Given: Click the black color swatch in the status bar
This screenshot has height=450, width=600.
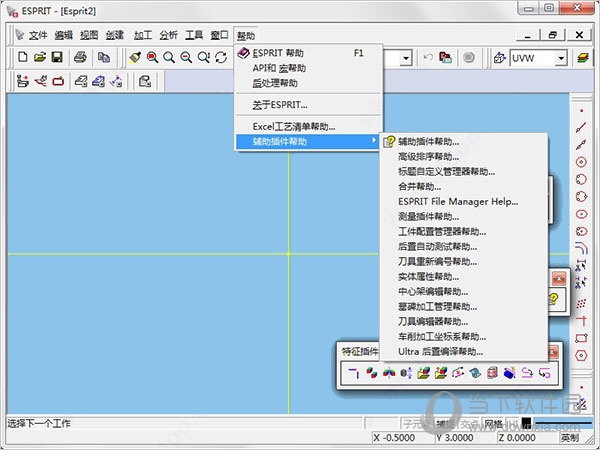Looking at the screenshot, I should [x=527, y=422].
